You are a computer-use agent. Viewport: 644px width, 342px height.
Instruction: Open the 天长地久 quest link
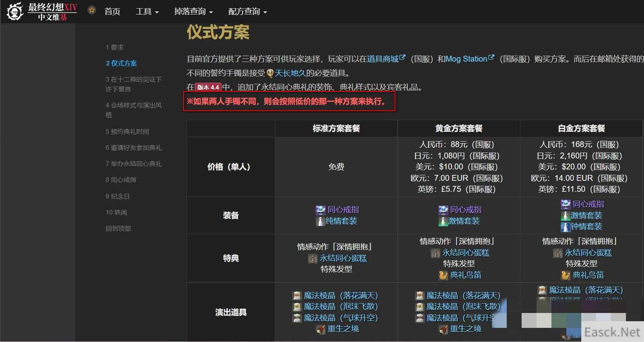point(290,73)
